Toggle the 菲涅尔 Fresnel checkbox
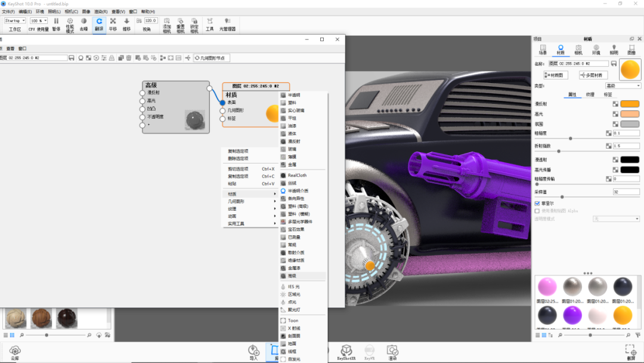Viewport: 644px width, 363px height. click(x=537, y=203)
